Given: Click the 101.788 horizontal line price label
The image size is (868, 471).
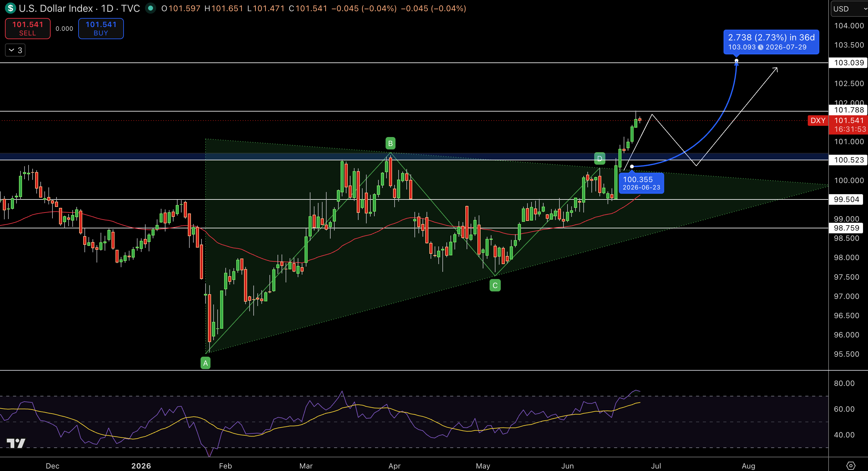Looking at the screenshot, I should 848,110.
